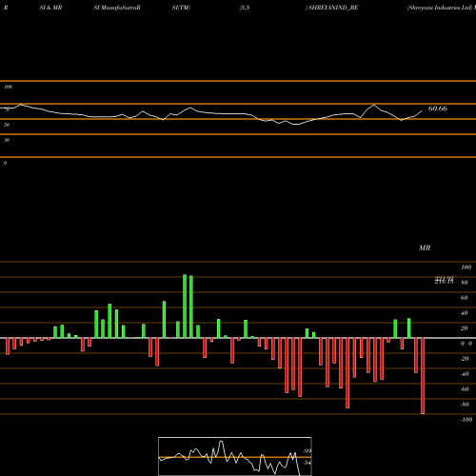476x476 pixels.
Task: Click the 50 label on RSI left axis
Action: tap(7, 125)
